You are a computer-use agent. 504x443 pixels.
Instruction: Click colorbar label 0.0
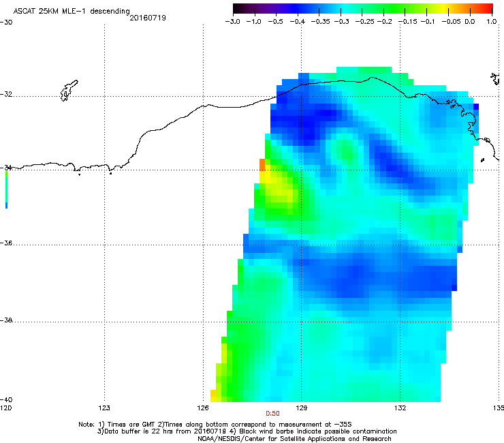tap(470, 22)
